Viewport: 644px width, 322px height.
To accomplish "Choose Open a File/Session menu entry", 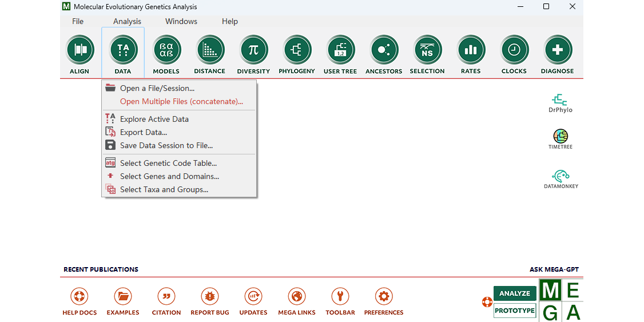I will point(157,88).
